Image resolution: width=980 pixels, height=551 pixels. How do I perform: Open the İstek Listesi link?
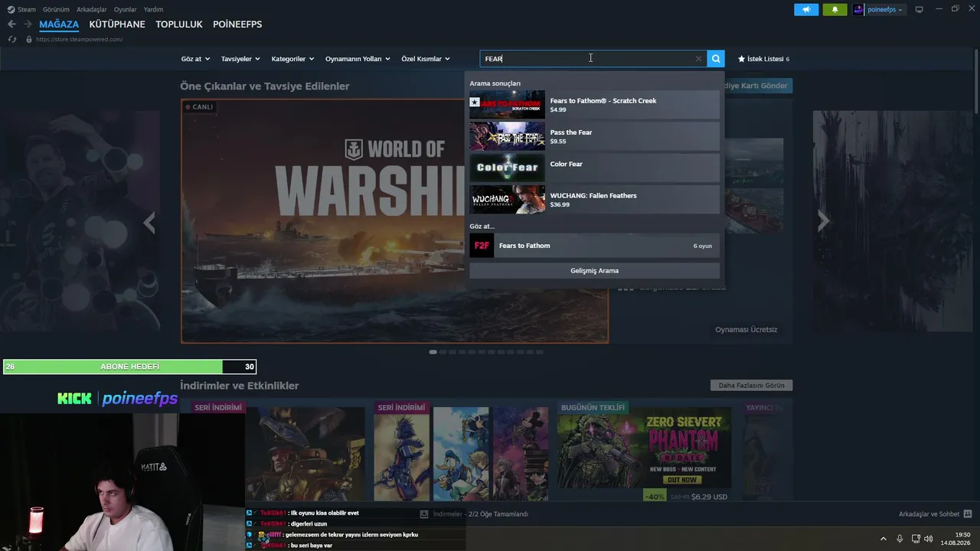[763, 59]
